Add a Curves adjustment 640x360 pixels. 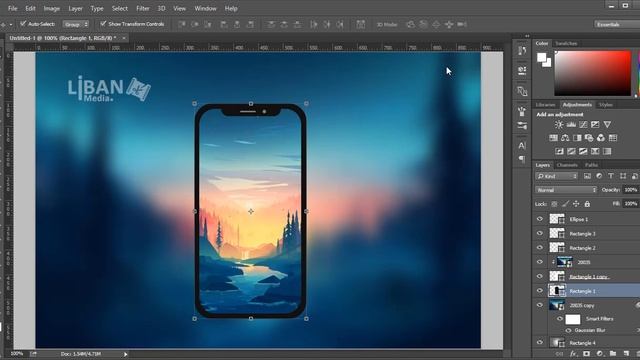[583, 124]
